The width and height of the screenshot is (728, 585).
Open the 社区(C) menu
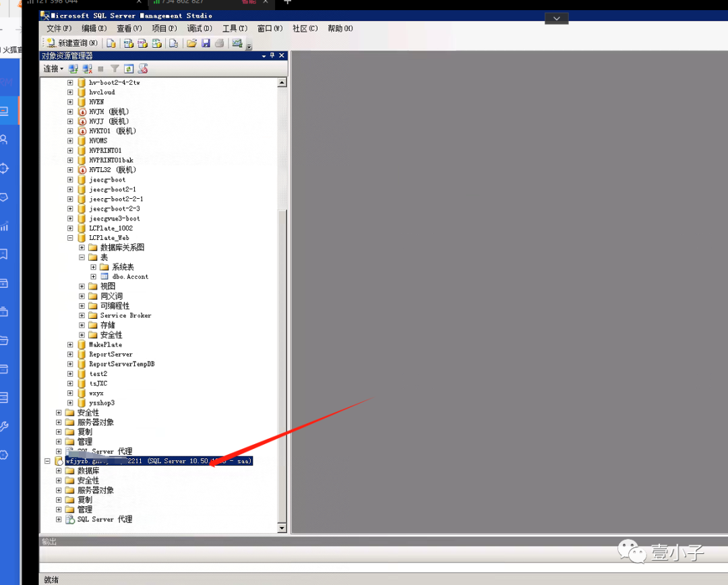tap(305, 28)
